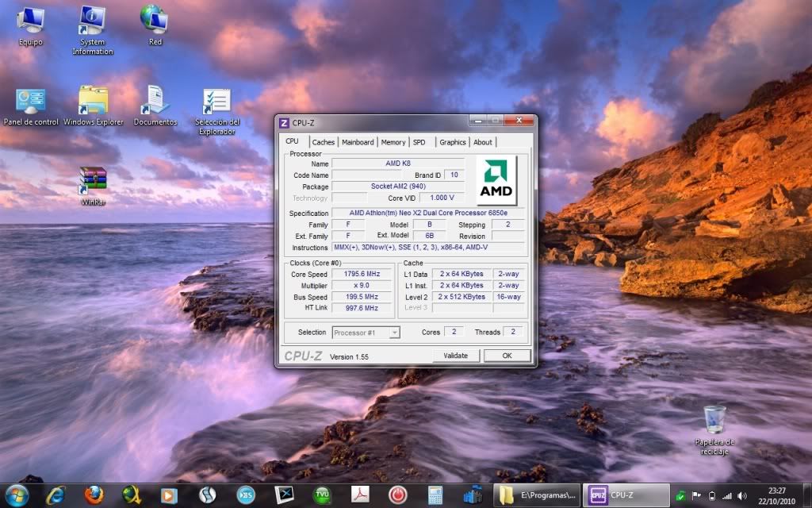Image resolution: width=812 pixels, height=508 pixels.
Task: Open the WinRar desktop shortcut
Action: (x=94, y=186)
